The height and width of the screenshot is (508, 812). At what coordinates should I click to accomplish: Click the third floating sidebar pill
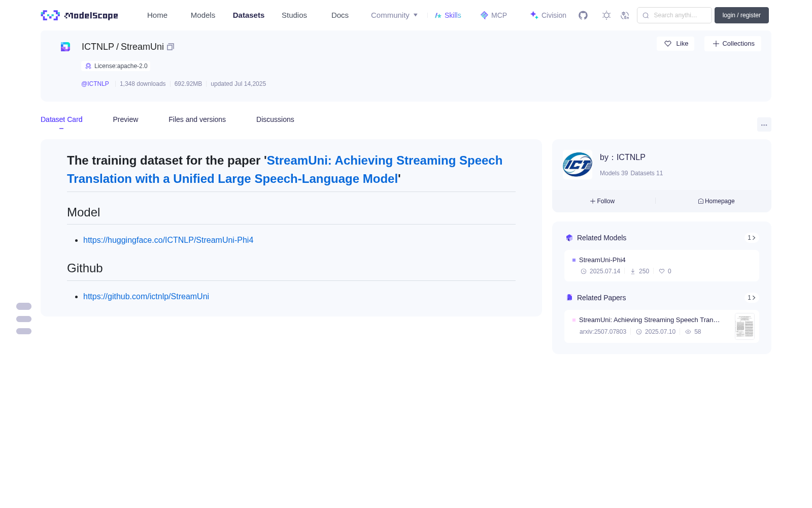click(24, 331)
